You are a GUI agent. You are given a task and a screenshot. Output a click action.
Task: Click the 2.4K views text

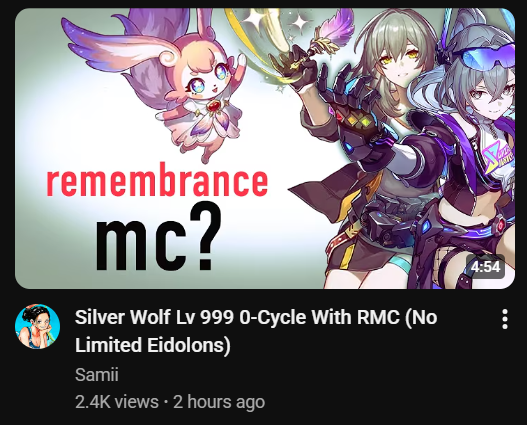[117, 402]
